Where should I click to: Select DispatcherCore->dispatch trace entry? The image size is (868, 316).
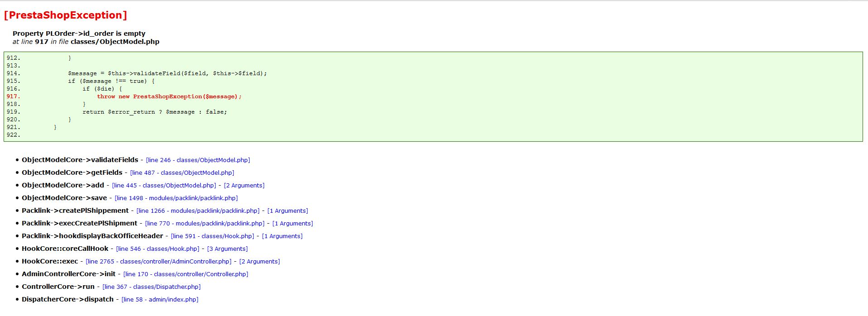[68, 299]
